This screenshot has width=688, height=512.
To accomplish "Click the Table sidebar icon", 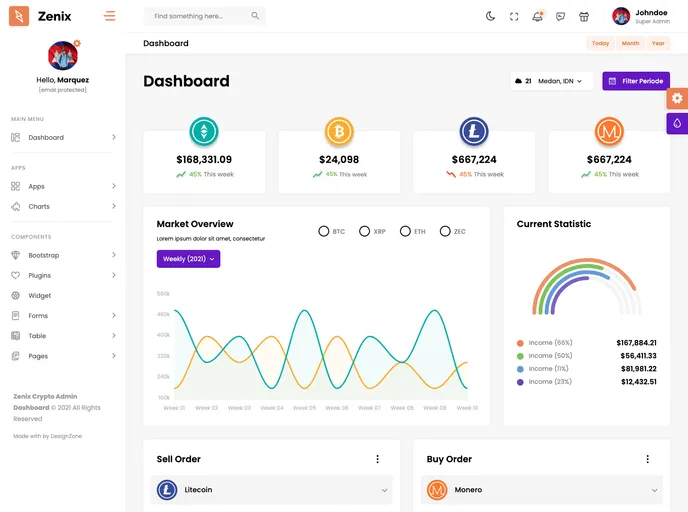I will click(x=15, y=336).
